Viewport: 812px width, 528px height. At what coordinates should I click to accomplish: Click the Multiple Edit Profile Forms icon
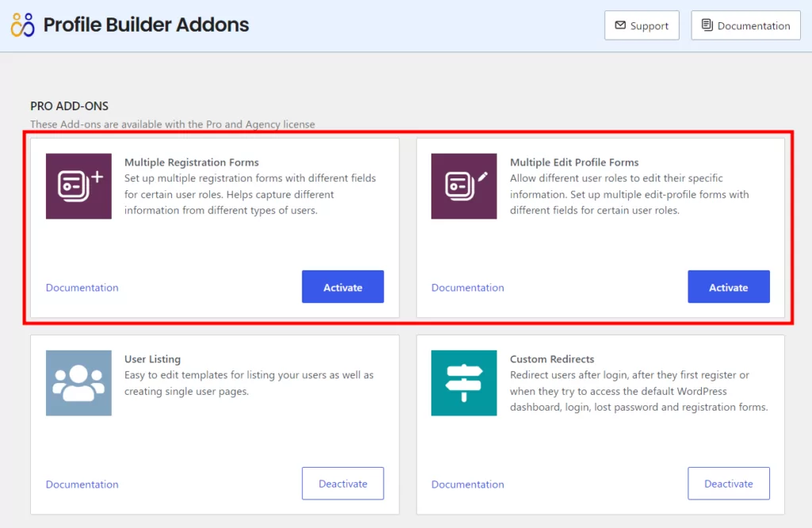pyautogui.click(x=464, y=186)
